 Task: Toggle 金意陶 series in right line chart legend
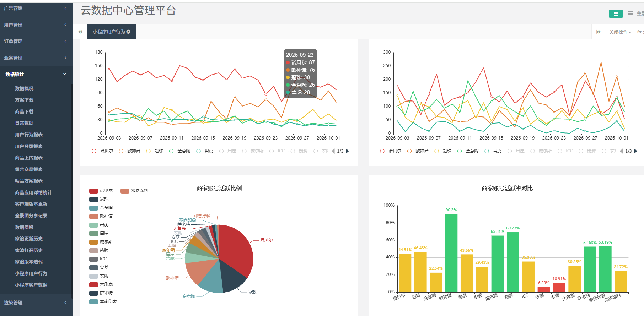coord(467,151)
